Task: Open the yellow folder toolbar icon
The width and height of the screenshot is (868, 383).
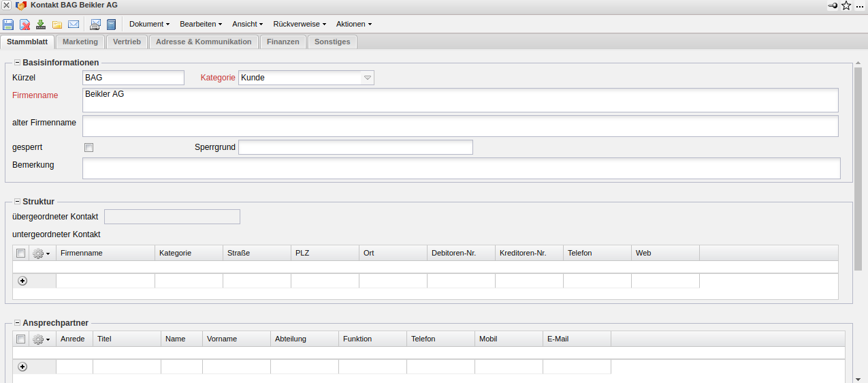Action: point(57,25)
